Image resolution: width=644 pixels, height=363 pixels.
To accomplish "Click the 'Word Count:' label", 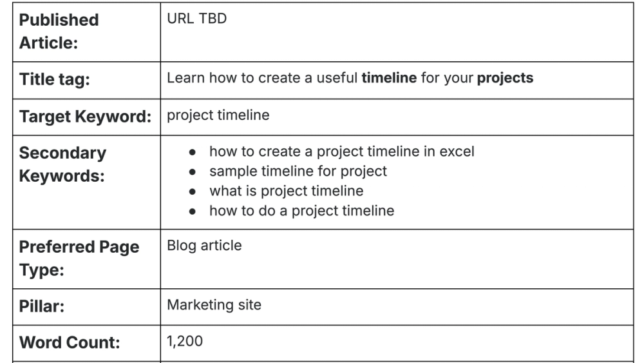I will pos(70,342).
